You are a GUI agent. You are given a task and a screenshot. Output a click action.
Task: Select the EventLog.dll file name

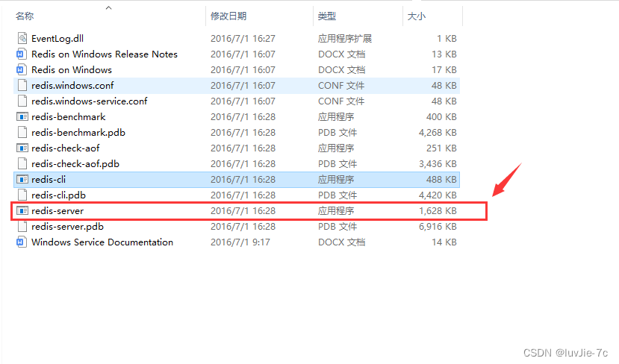(x=57, y=38)
